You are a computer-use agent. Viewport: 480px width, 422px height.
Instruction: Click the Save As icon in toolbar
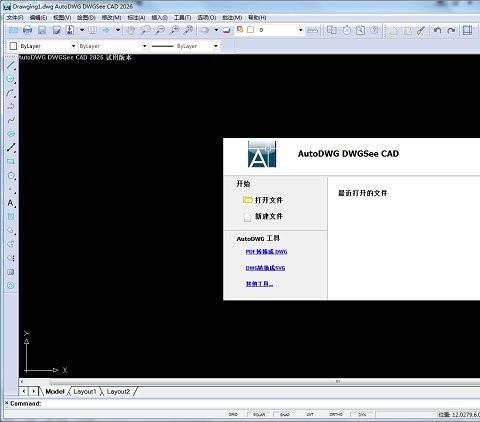pos(56,30)
